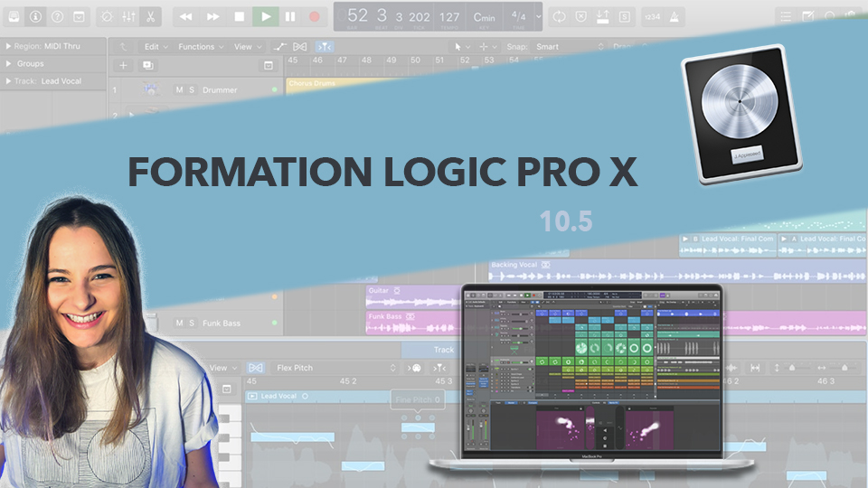Start playback with green Play button

[266, 16]
